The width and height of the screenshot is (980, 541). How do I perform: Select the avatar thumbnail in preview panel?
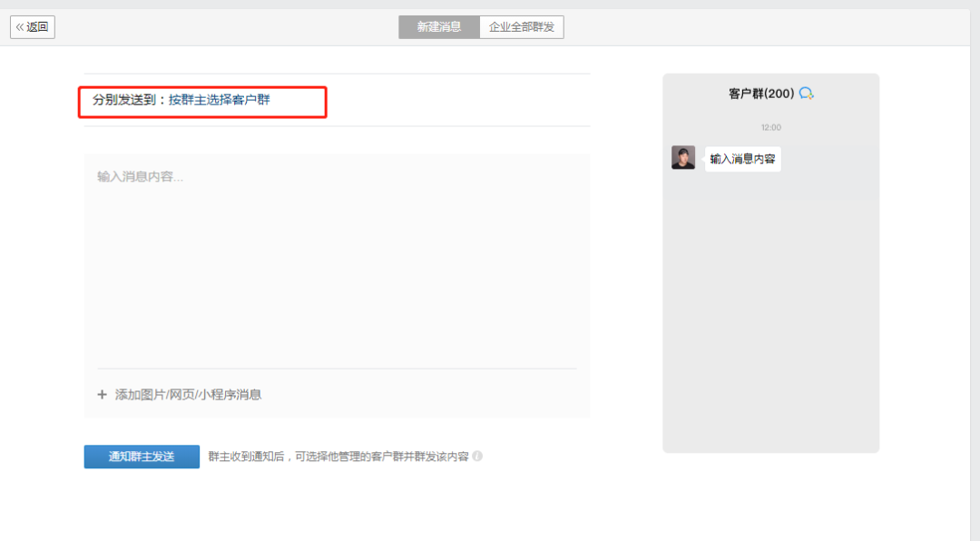pyautogui.click(x=683, y=158)
